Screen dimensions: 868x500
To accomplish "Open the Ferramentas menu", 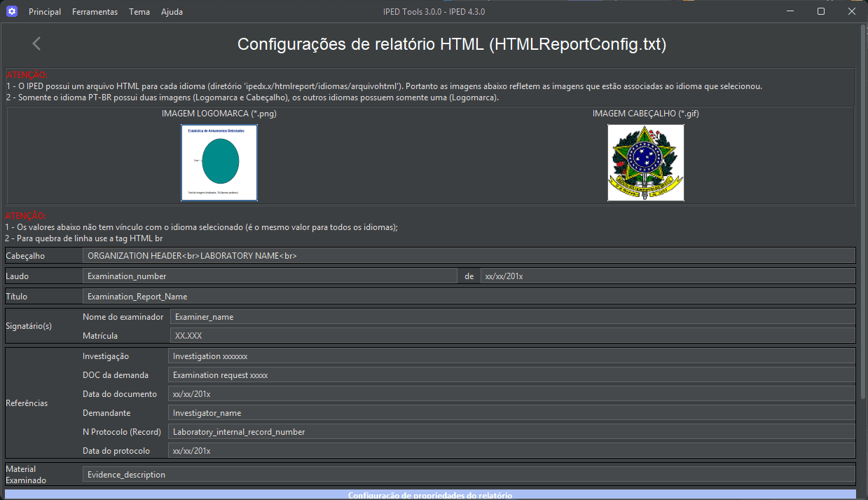I will [x=95, y=11].
